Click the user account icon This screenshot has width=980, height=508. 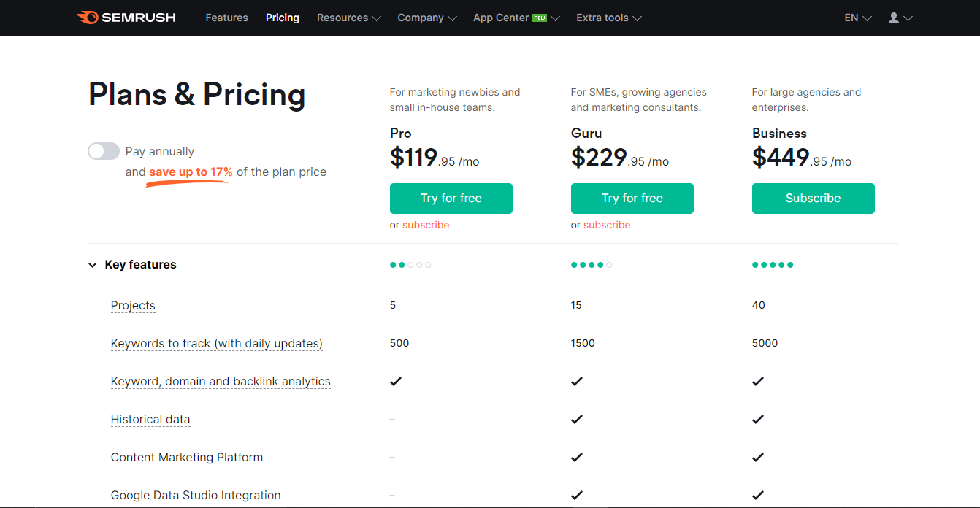tap(894, 18)
